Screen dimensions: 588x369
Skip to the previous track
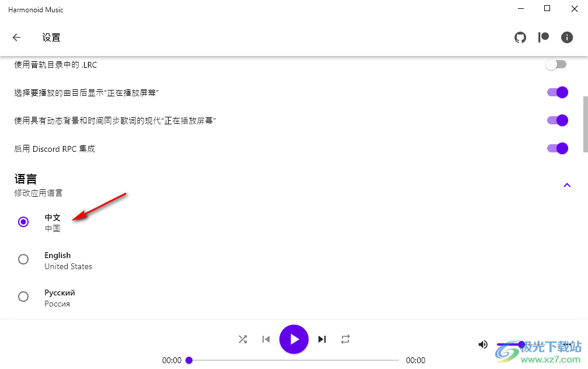coord(266,339)
